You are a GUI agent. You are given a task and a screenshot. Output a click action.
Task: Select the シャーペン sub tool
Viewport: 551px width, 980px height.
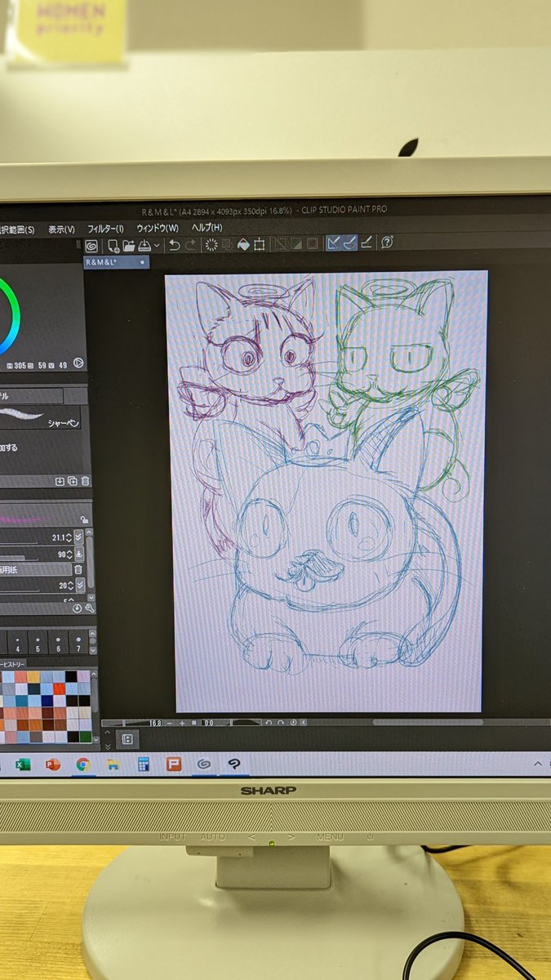click(41, 418)
